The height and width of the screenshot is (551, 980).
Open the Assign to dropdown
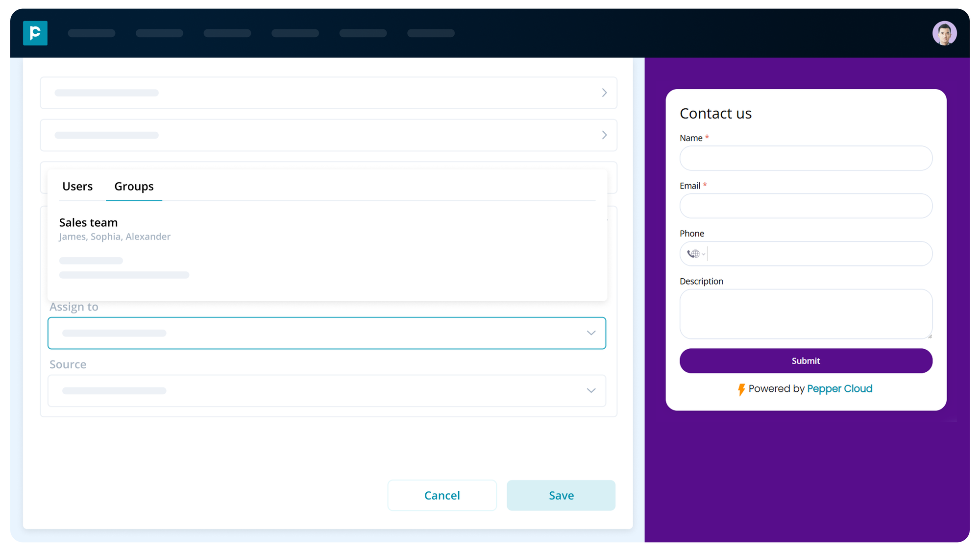pyautogui.click(x=591, y=333)
